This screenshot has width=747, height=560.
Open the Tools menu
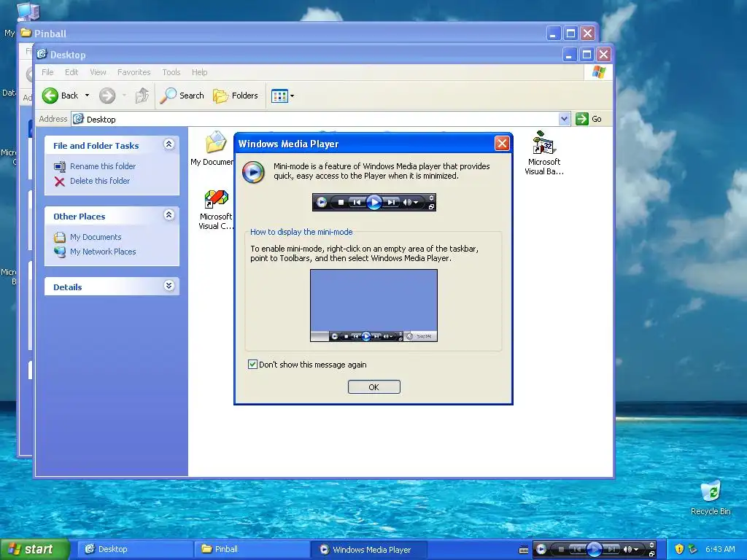click(x=171, y=72)
